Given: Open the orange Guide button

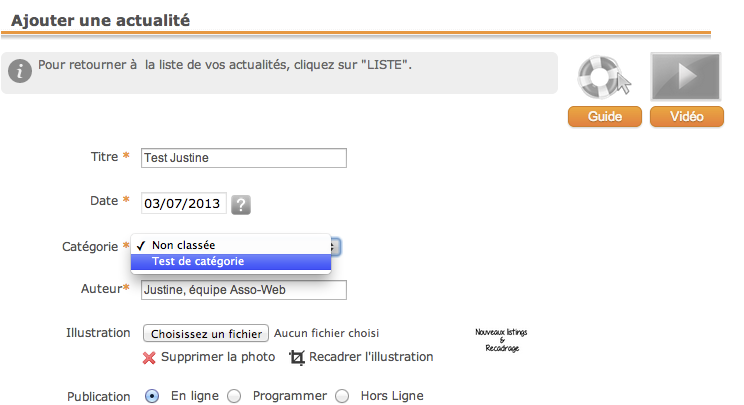Looking at the screenshot, I should tap(605, 117).
